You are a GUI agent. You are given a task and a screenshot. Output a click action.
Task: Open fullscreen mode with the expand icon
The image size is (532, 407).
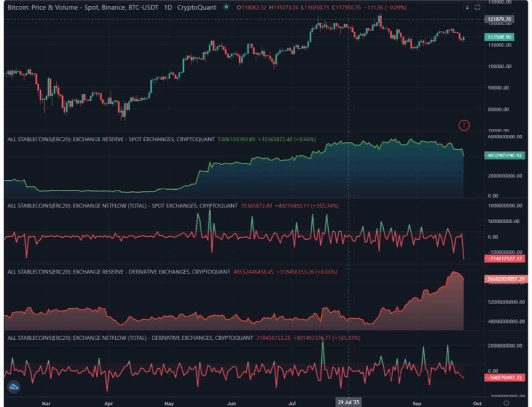477,8
